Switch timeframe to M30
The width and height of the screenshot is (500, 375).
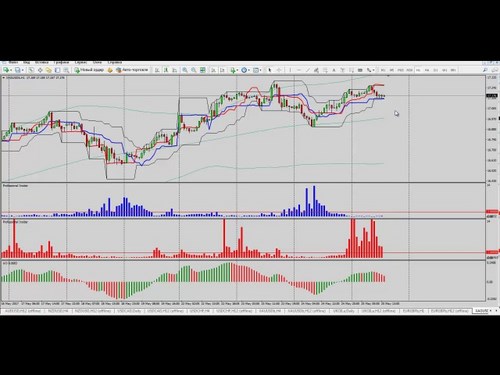(x=410, y=70)
